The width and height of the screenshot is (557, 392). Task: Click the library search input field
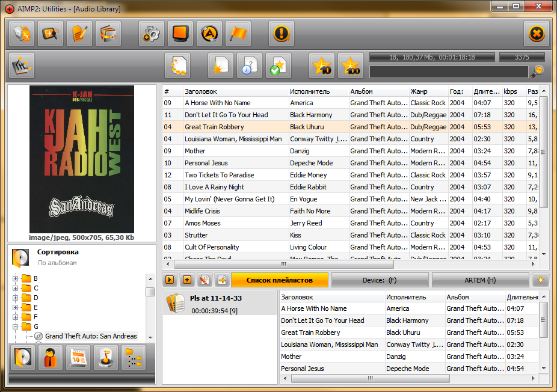pos(449,72)
